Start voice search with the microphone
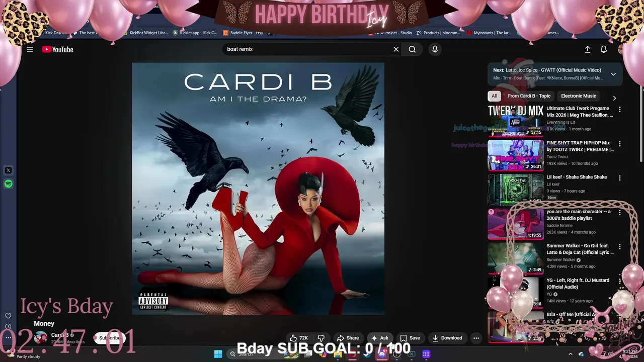 pyautogui.click(x=435, y=49)
